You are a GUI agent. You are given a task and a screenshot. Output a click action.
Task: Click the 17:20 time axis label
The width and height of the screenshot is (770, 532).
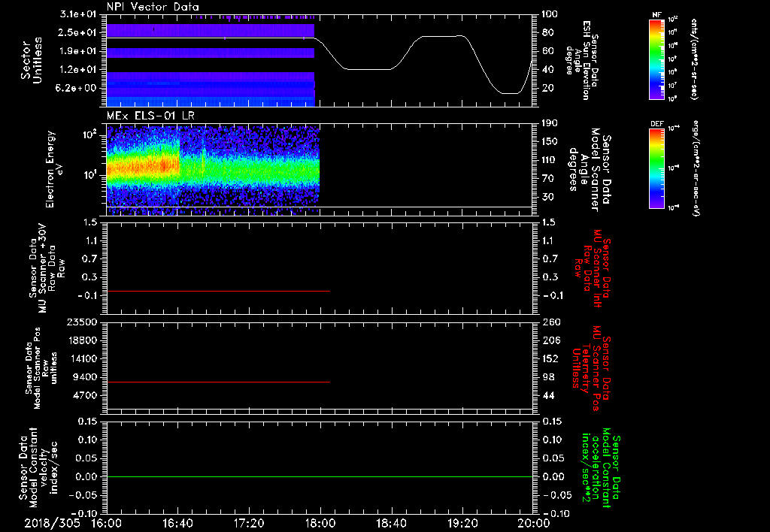[x=249, y=523]
